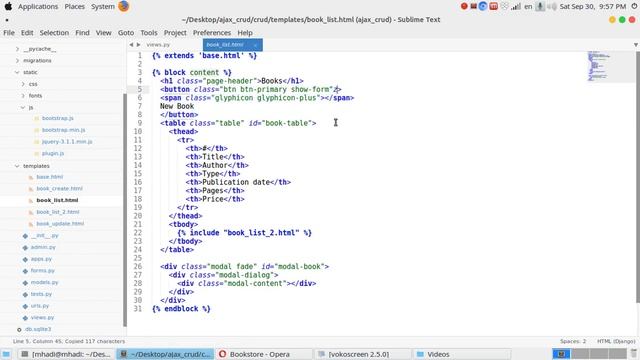The height and width of the screenshot is (360, 640).
Task: Open the Selection menu
Action: 54,33
